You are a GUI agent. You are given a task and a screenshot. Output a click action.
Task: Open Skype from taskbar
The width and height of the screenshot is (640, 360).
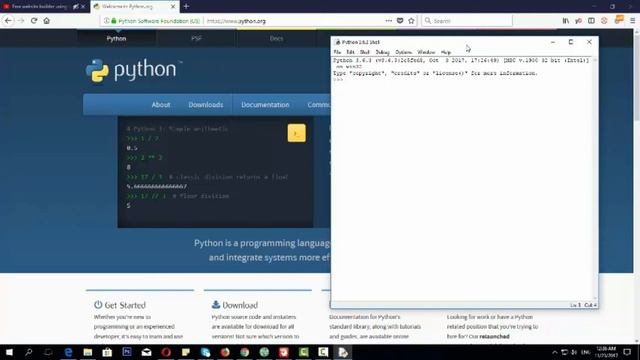[205, 352]
